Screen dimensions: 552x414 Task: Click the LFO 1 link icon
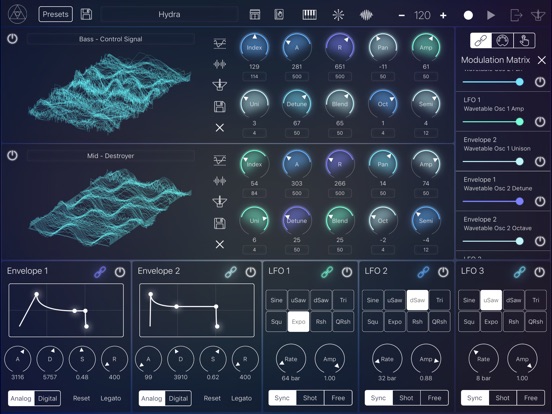coord(327,272)
